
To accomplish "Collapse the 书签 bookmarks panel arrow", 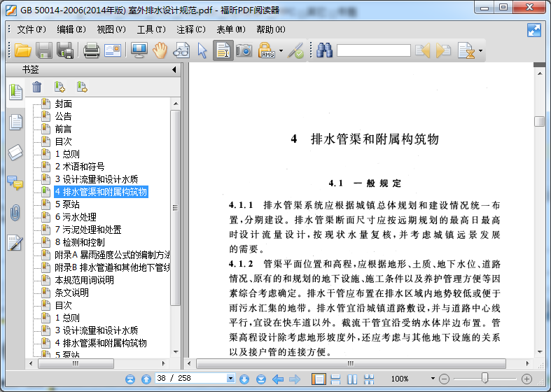I will pos(174,70).
